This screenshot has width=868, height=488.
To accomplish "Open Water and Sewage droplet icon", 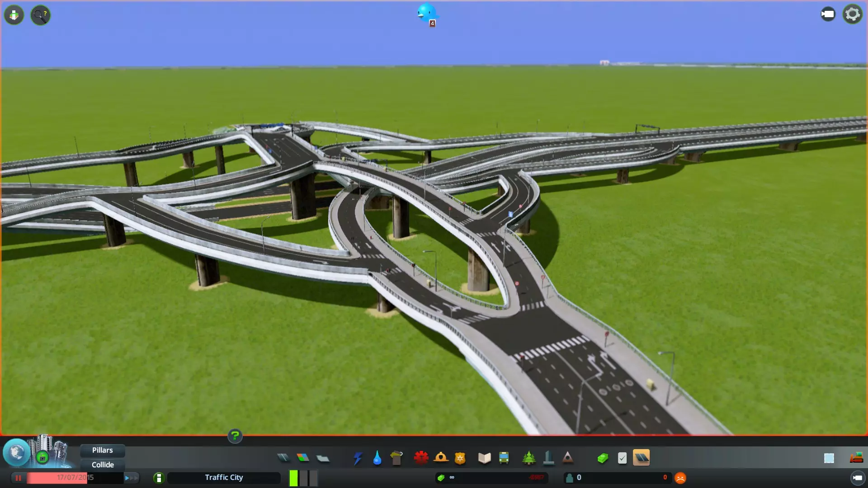I will click(x=377, y=458).
